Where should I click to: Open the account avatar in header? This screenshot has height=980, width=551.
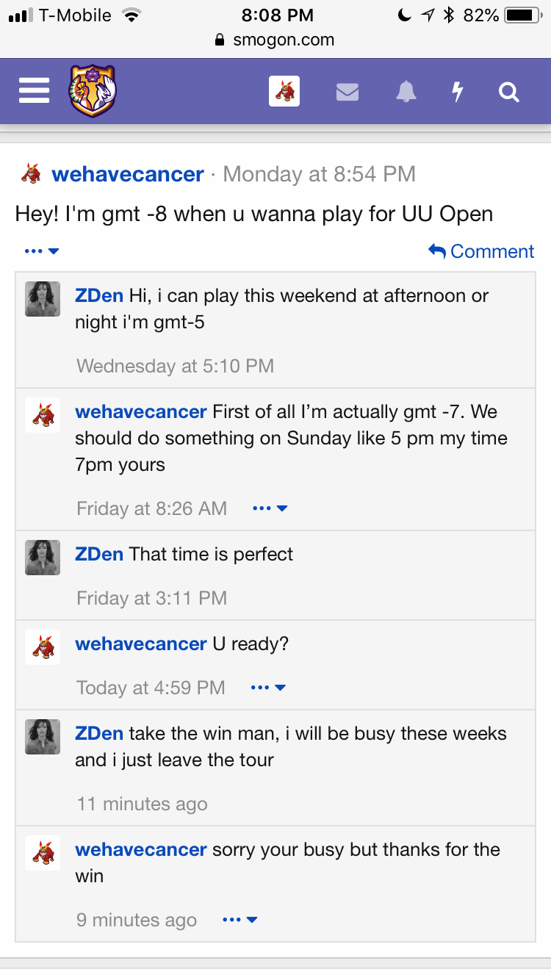pyautogui.click(x=284, y=91)
